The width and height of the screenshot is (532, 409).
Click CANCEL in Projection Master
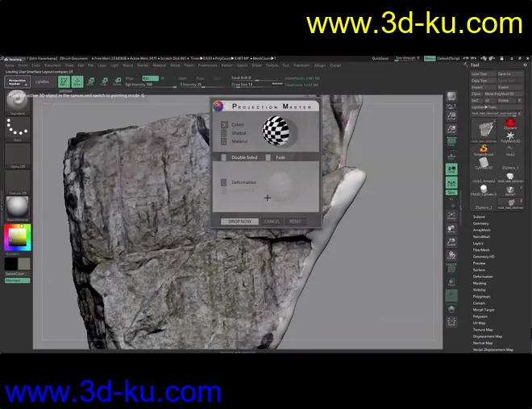(x=272, y=221)
